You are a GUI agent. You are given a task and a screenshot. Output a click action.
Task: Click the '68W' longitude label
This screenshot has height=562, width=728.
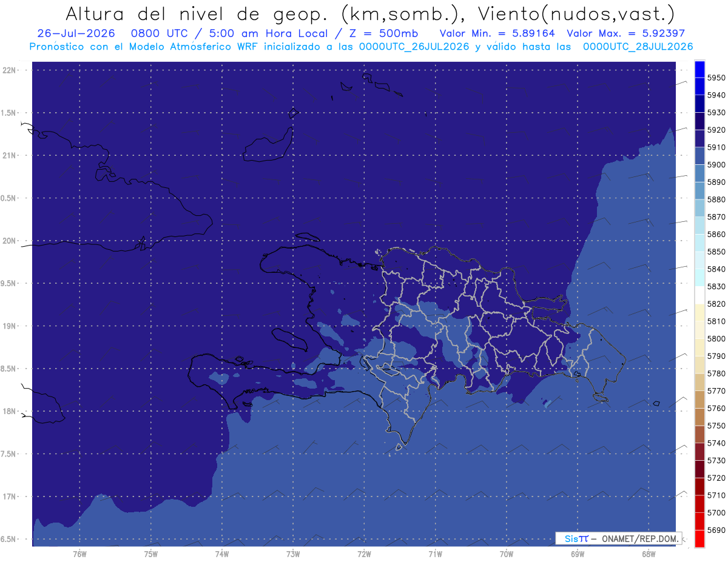pyautogui.click(x=649, y=554)
